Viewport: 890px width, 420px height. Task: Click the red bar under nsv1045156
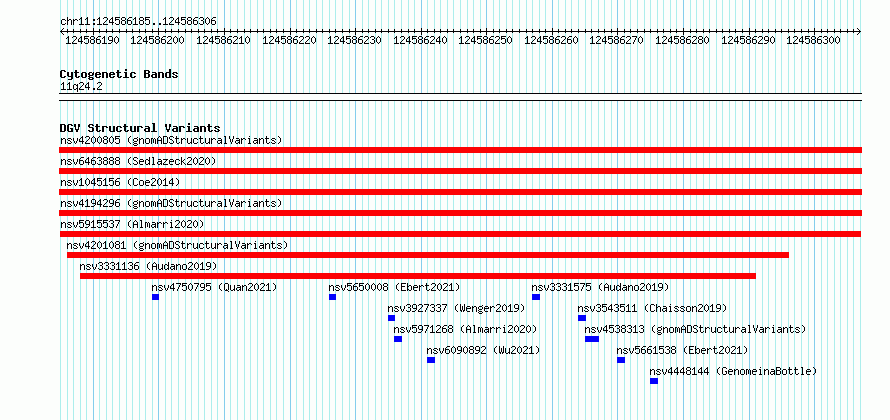pos(460,192)
